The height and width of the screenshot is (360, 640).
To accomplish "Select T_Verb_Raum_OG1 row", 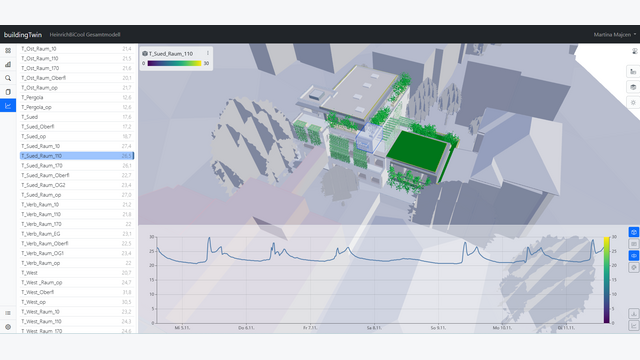I will pos(77,253).
